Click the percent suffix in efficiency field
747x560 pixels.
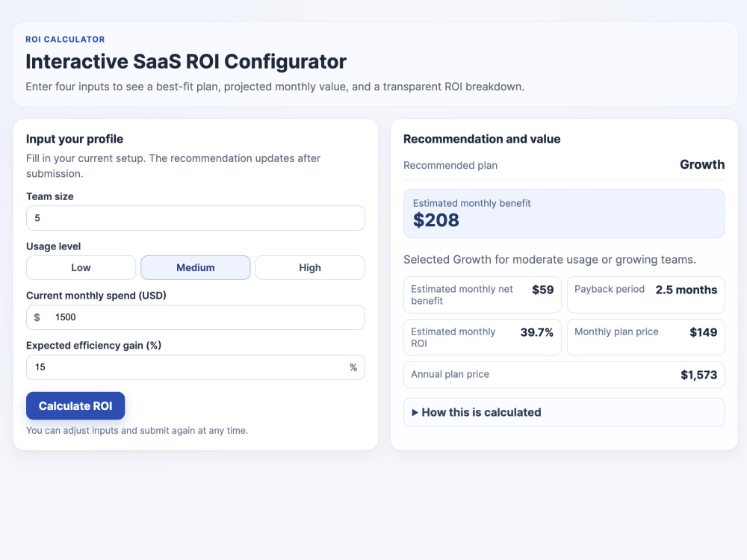(353, 367)
